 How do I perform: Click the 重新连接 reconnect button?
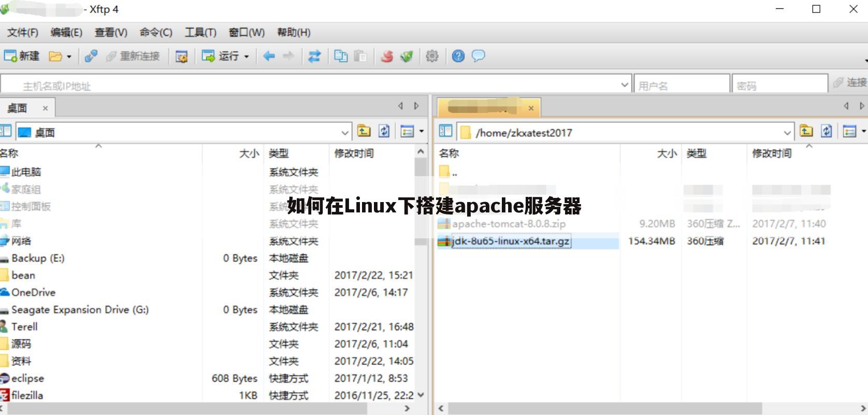[x=133, y=56]
